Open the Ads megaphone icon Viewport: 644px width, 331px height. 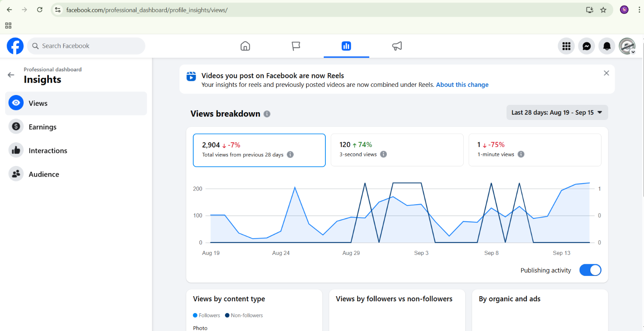397,46
